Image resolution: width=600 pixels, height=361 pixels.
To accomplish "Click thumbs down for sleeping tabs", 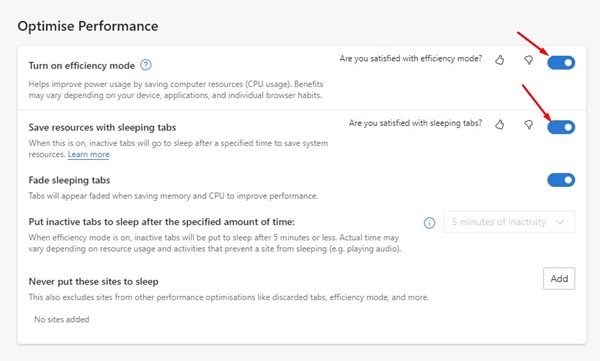I will [x=528, y=124].
